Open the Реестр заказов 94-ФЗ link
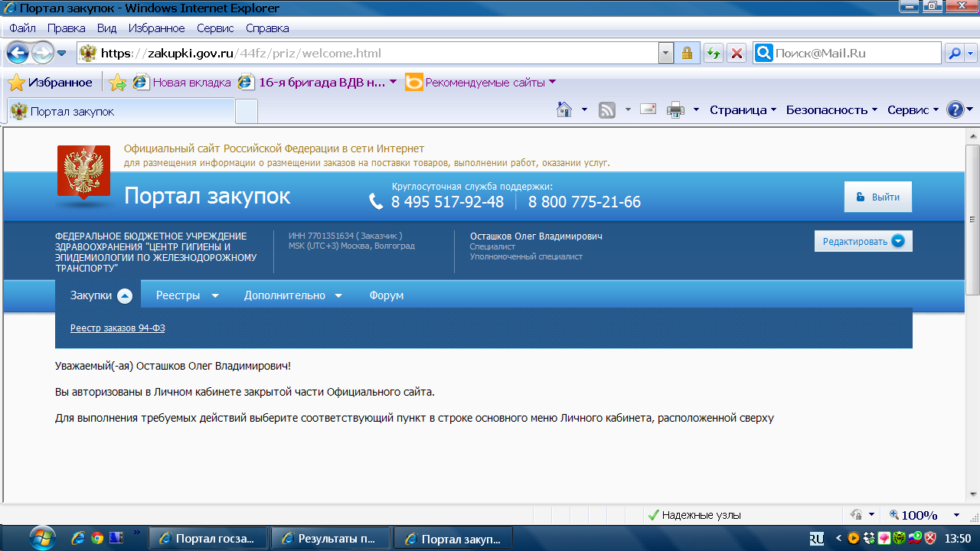Image resolution: width=980 pixels, height=551 pixels. [x=118, y=328]
